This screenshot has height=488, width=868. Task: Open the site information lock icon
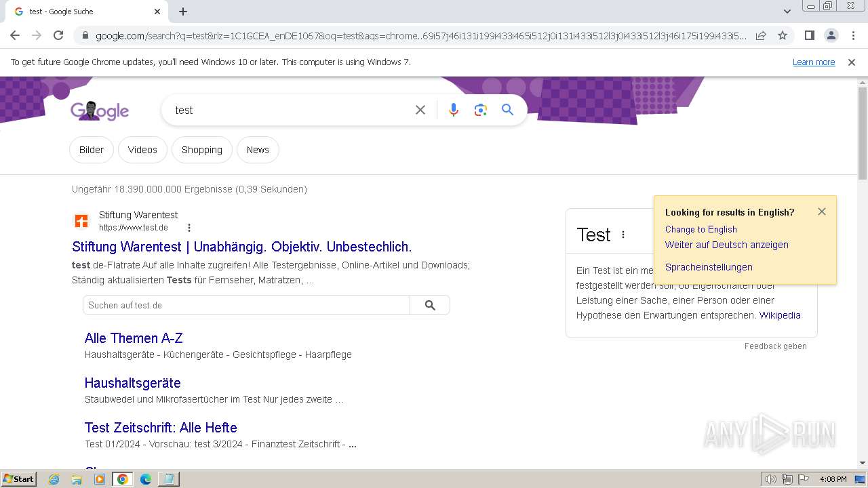(85, 36)
